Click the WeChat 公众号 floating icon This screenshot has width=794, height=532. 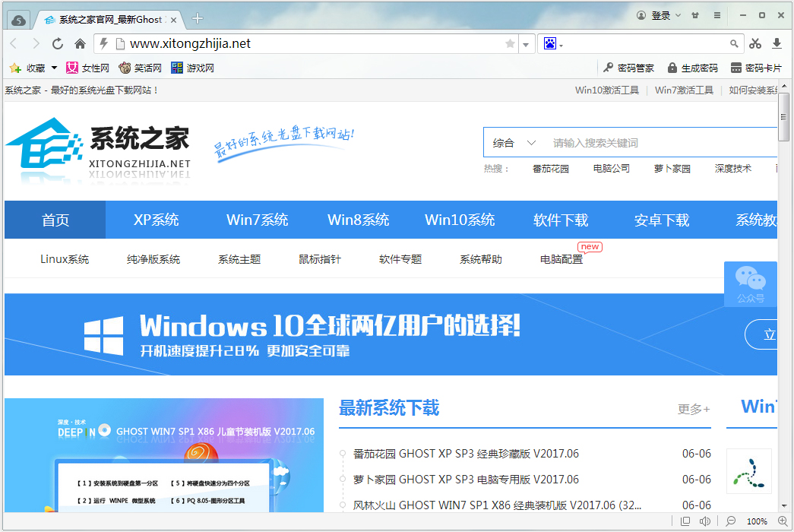(x=750, y=283)
